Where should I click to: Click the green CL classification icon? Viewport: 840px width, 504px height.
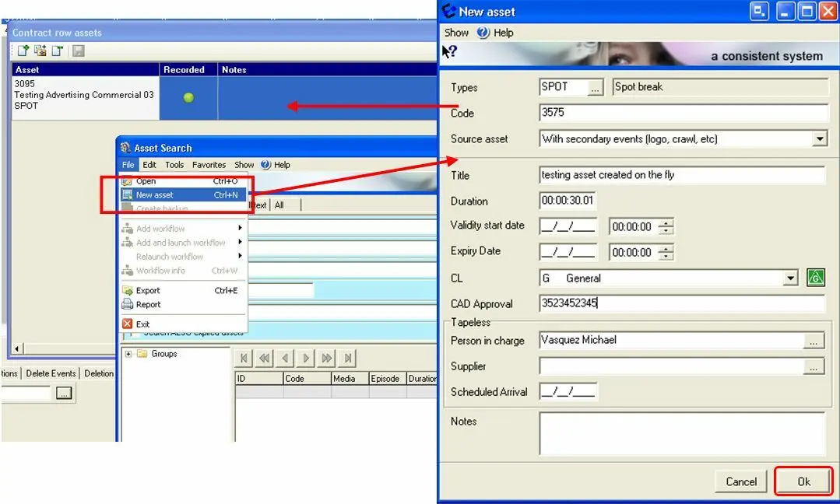[x=815, y=278]
